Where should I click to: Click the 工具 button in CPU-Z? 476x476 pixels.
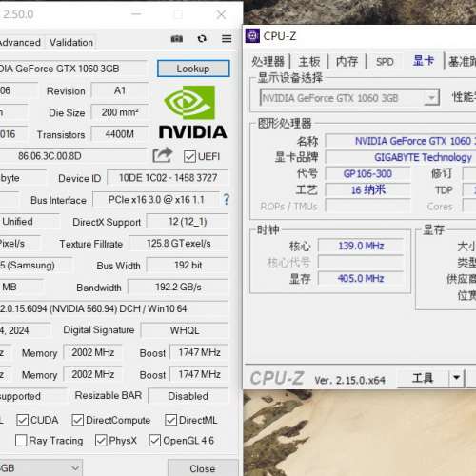(423, 378)
